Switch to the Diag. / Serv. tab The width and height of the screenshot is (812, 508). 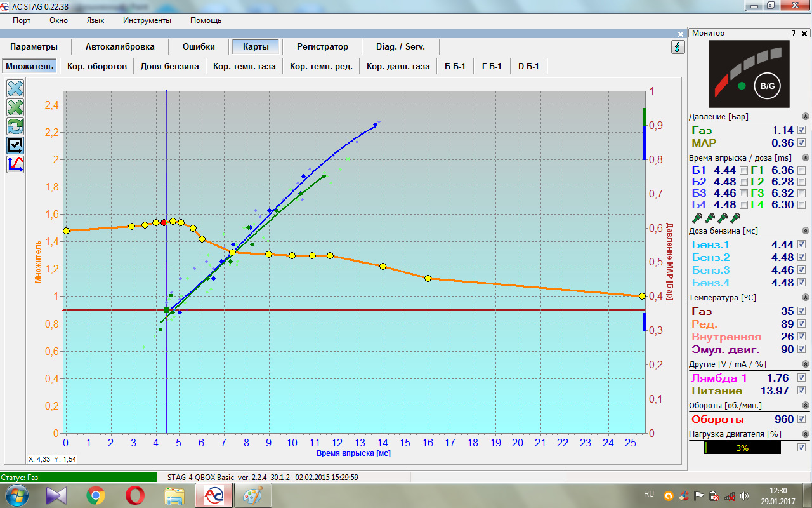400,47
